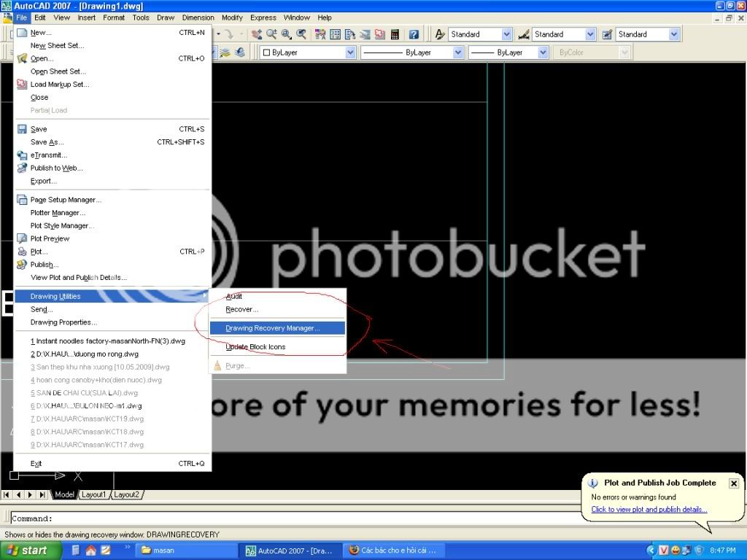Select Update Block Icons in submenu
This screenshot has height=560, width=747.
[277, 346]
